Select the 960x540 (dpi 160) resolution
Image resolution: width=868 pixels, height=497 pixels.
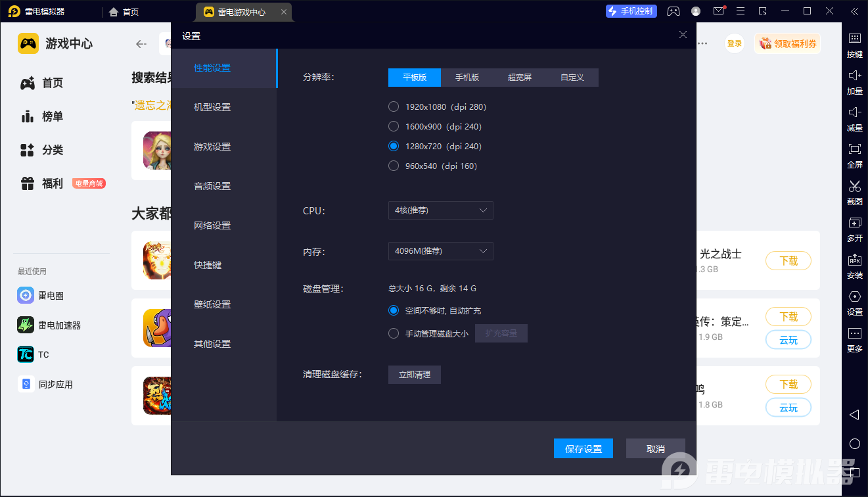(x=394, y=166)
